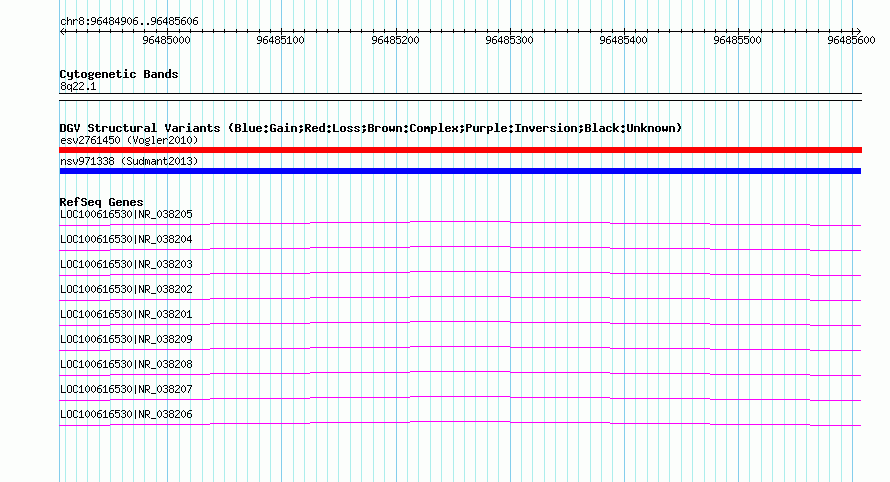The width and height of the screenshot is (890, 482).
Task: Open transcript LOC100616530|NR_038206
Action: tap(127, 414)
